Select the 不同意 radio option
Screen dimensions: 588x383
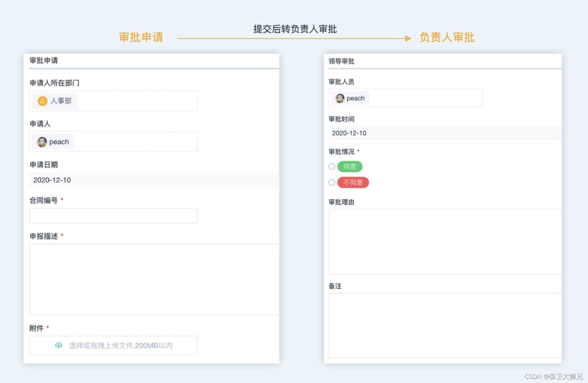click(332, 182)
